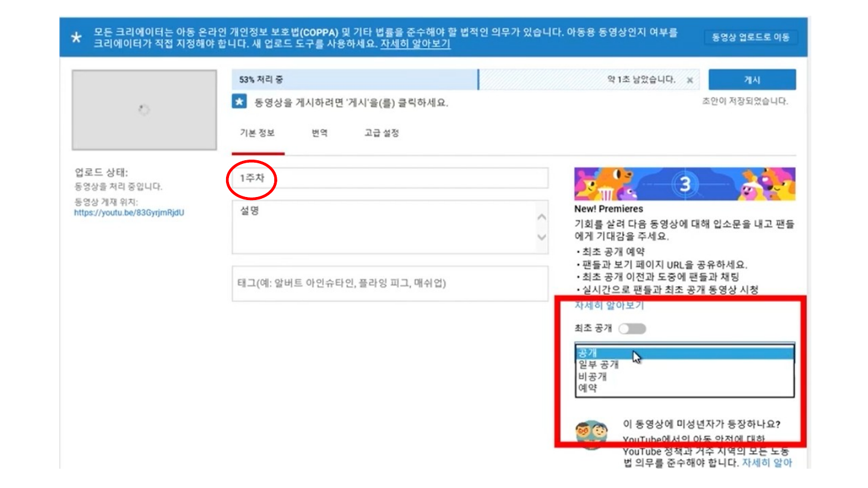Screen dimensions: 868x488
Task: Click the scroll up arrow in description box
Action: 541,217
